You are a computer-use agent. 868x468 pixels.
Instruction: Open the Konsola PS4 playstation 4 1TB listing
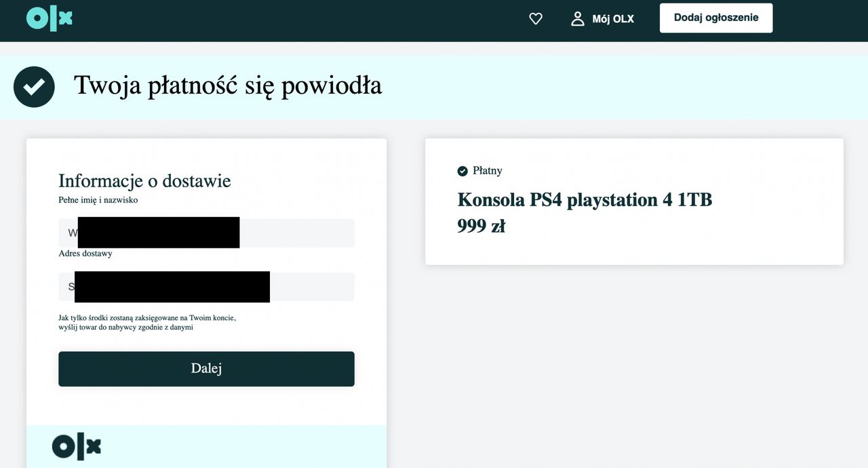[x=585, y=199]
